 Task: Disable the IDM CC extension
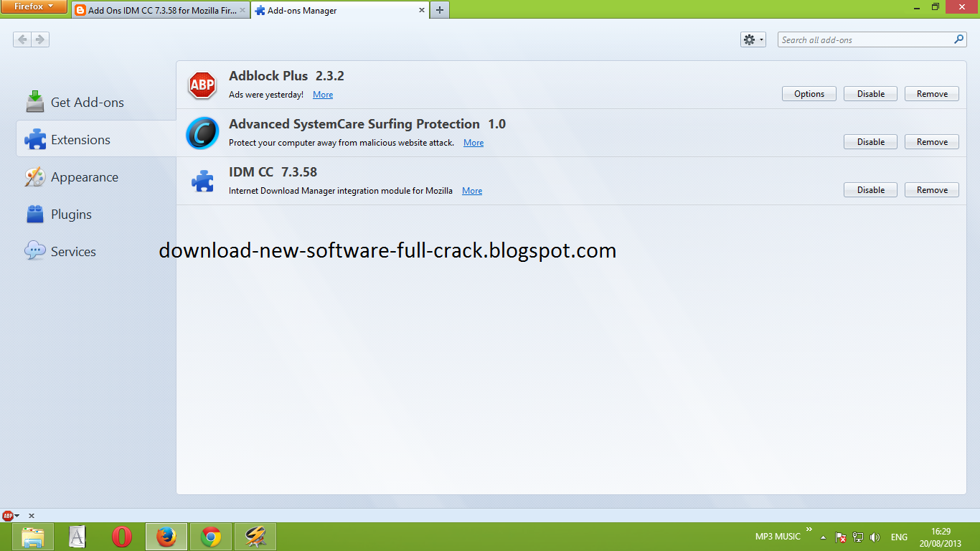point(871,190)
